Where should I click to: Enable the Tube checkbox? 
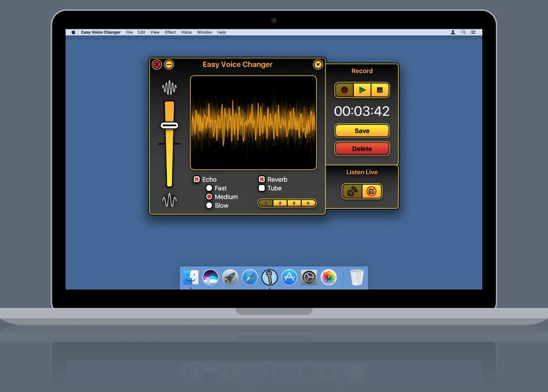[262, 188]
